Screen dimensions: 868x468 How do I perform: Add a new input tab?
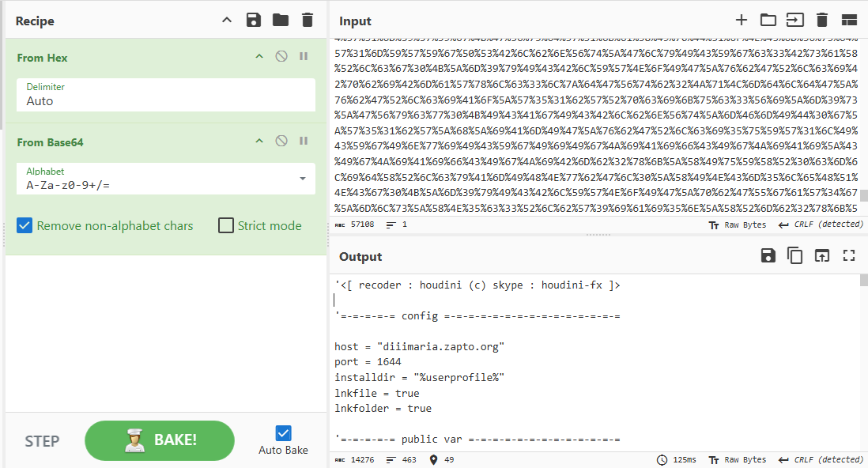741,21
